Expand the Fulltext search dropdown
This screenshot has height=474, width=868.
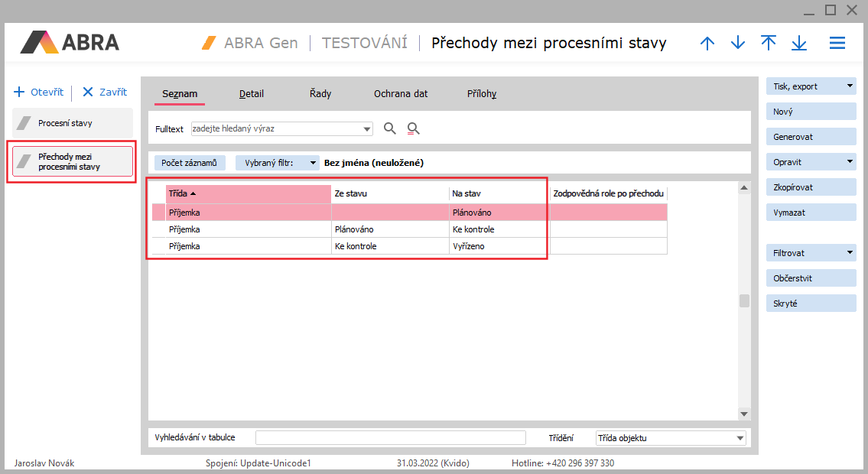367,129
